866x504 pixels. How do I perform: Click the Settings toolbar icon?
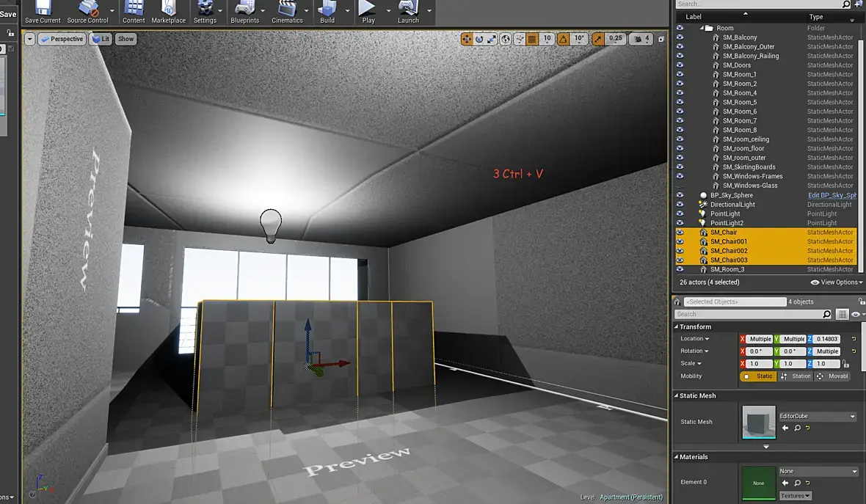pyautogui.click(x=205, y=12)
